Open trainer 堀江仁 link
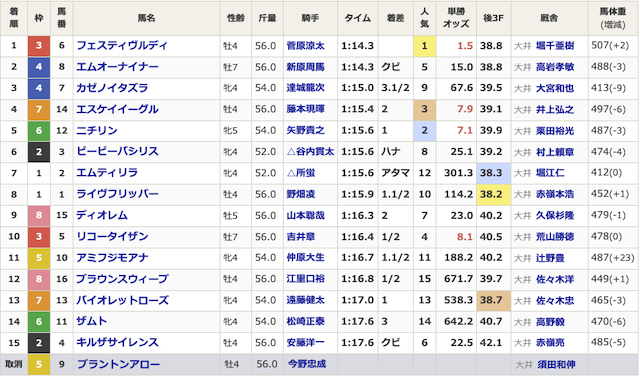Viewport: 640px width, 377px height. click(550, 173)
